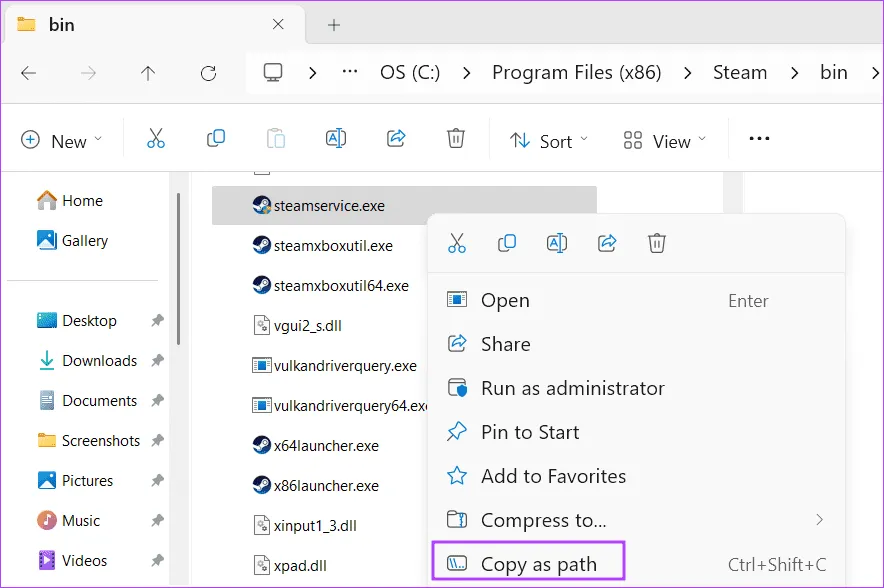884x588 pixels.
Task: Open the Documents folder in sidebar
Action: 87,400
